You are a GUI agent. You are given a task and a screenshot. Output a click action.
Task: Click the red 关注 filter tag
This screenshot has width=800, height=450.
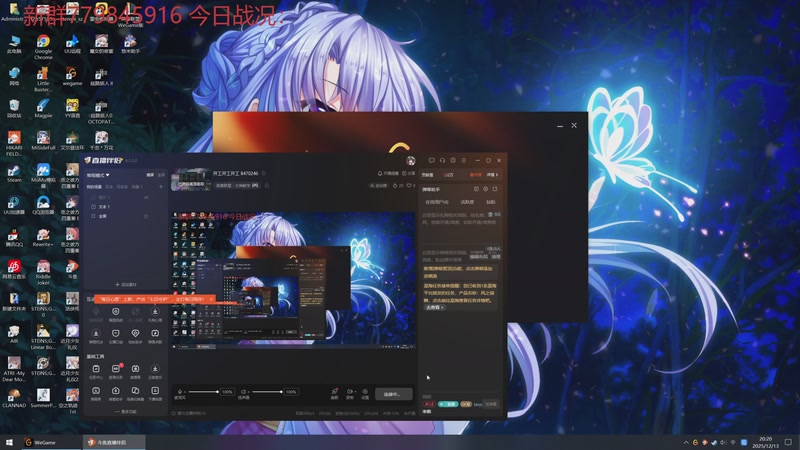tap(429, 404)
